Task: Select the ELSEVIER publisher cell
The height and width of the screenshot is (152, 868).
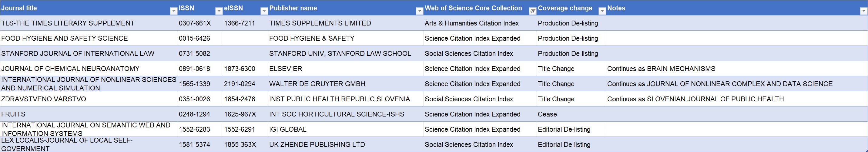Action: [x=346, y=69]
